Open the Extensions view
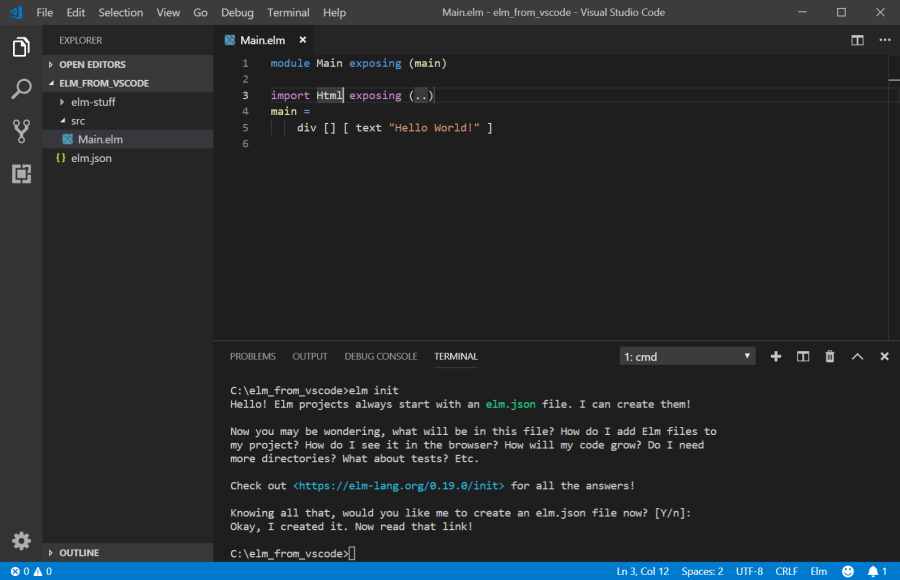 coord(21,174)
